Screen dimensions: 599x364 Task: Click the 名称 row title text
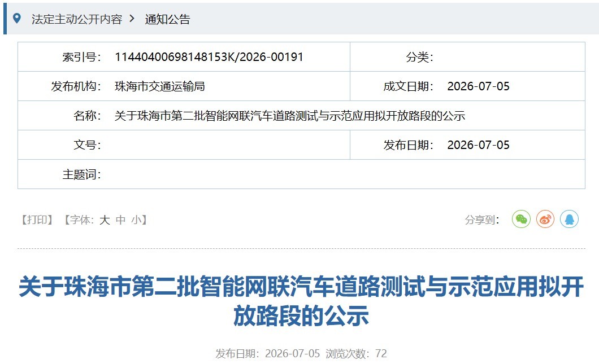(x=290, y=116)
